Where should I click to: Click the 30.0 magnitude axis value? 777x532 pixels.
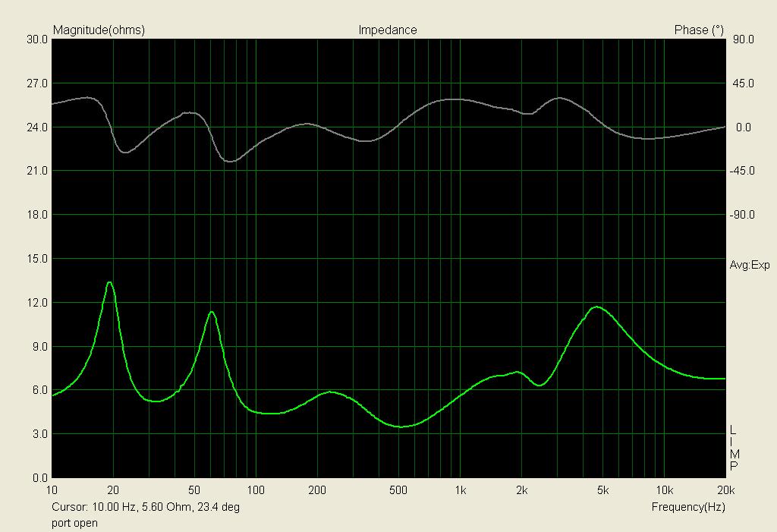37,39
